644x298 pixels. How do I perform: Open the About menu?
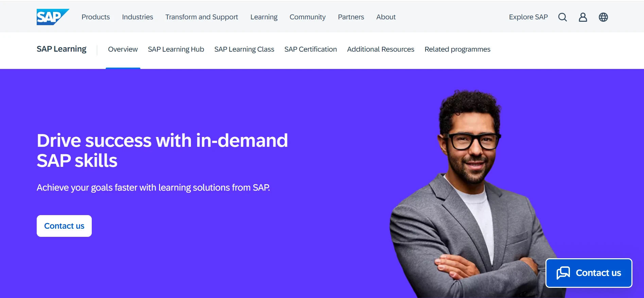(386, 17)
